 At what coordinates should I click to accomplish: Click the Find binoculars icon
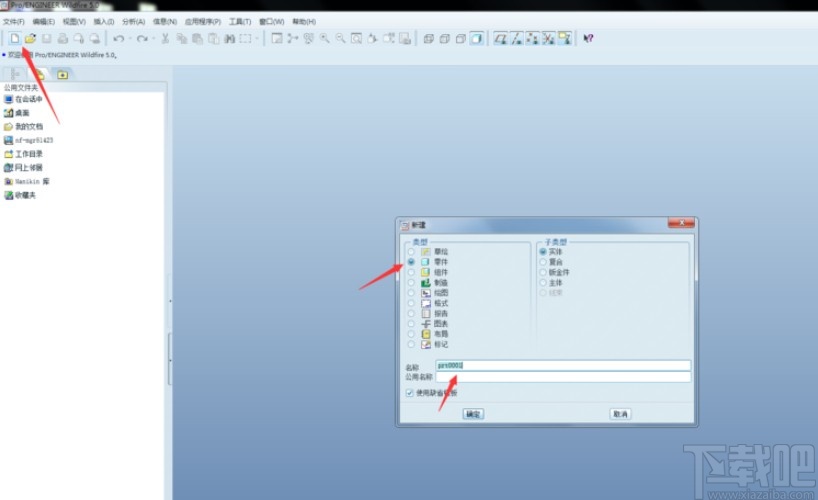(230, 38)
